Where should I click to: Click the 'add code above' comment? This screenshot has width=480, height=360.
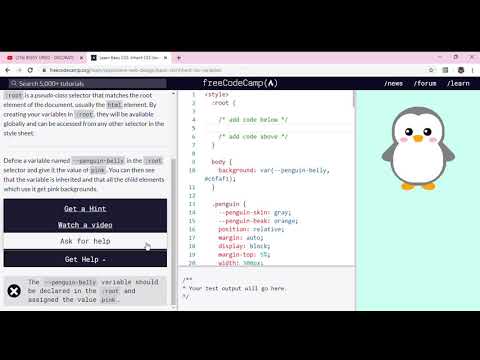(253, 136)
